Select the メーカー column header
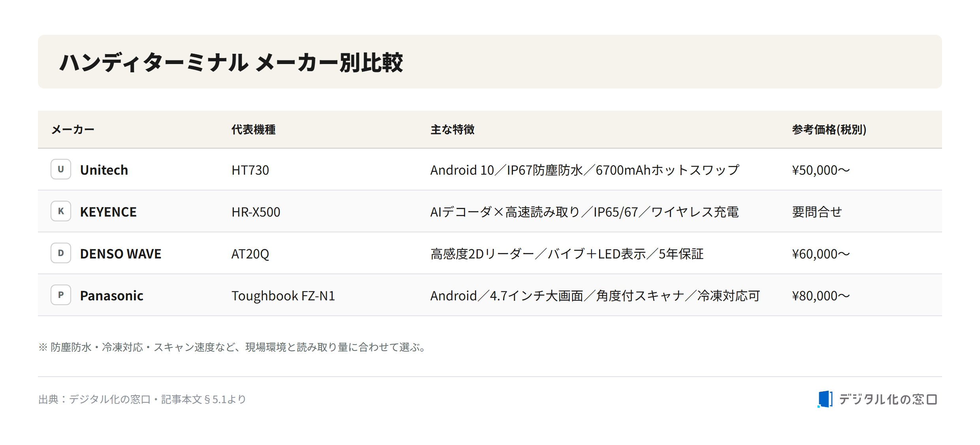The image size is (980, 445). click(x=73, y=130)
